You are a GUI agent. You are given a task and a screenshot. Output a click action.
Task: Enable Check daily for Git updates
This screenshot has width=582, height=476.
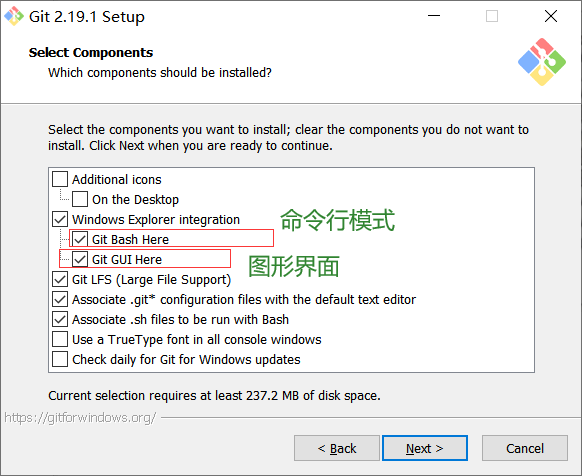tap(60, 359)
